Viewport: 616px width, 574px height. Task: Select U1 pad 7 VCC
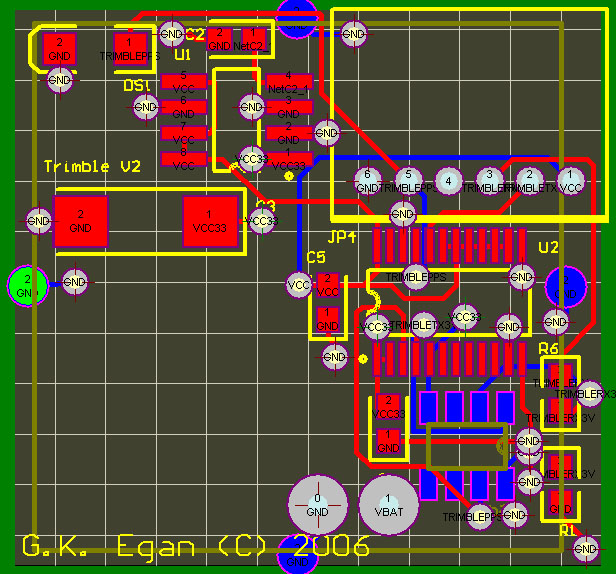coord(183,133)
